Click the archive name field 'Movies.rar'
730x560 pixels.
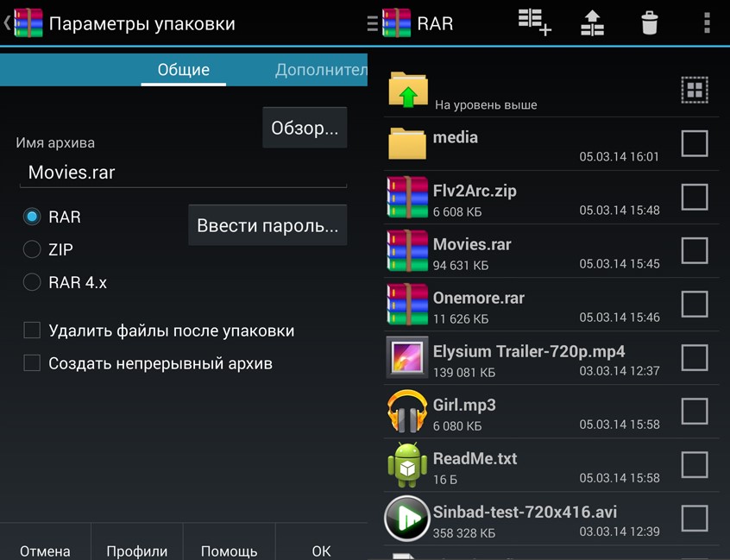point(182,173)
